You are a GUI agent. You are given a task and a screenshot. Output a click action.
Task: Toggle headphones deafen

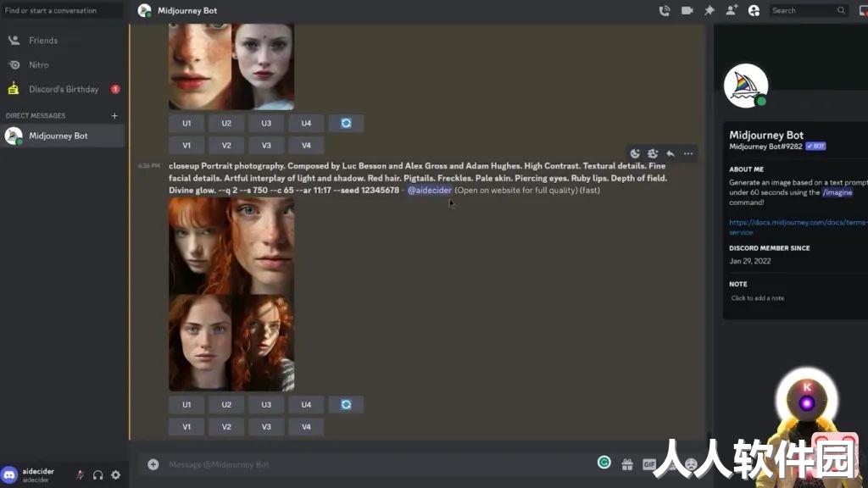pos(98,474)
